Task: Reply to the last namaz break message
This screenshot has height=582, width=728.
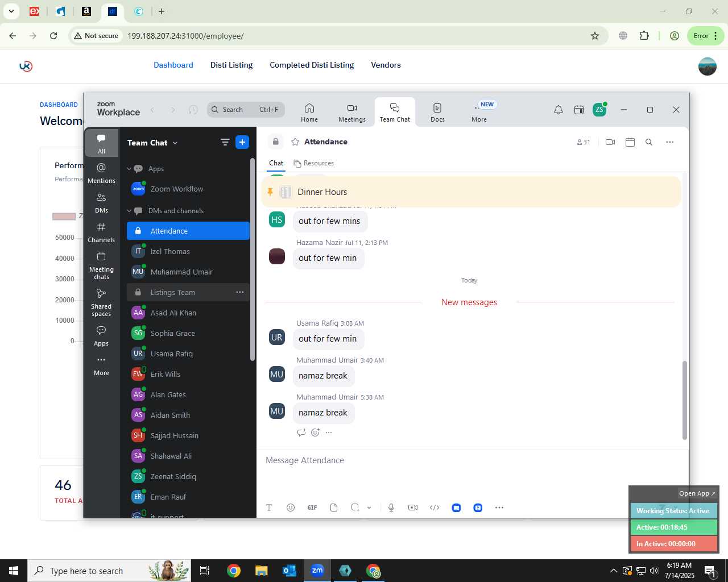Action: click(x=301, y=433)
